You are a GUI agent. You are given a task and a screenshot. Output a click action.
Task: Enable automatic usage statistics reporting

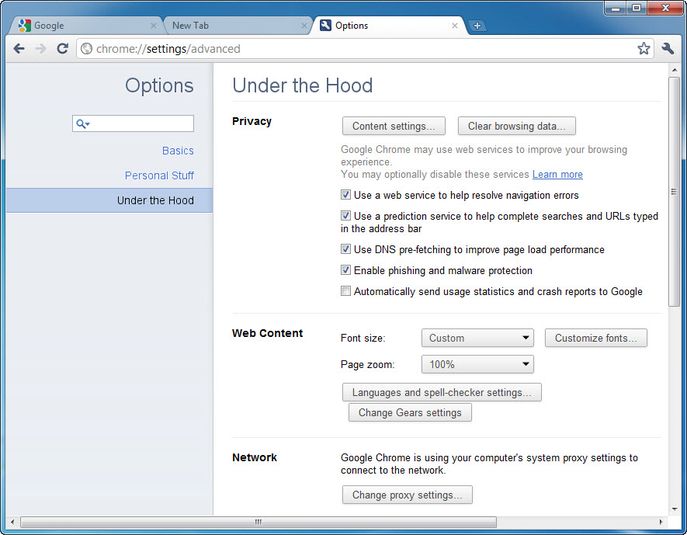coord(346,291)
